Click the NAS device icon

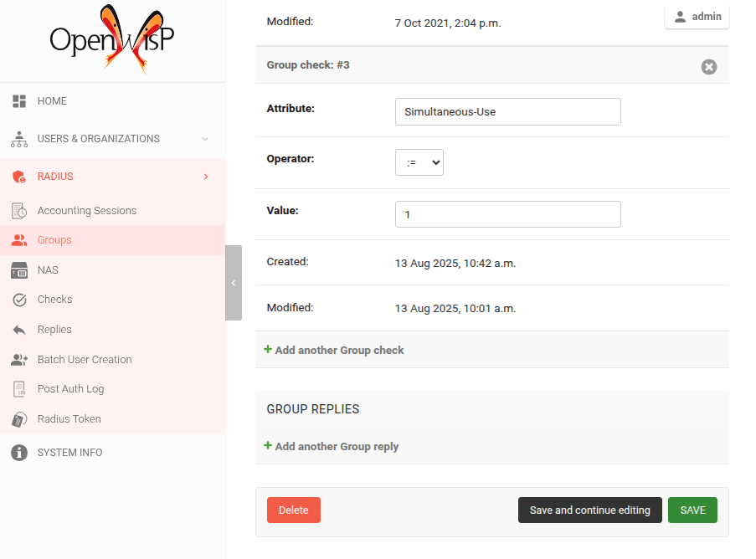[x=19, y=270]
